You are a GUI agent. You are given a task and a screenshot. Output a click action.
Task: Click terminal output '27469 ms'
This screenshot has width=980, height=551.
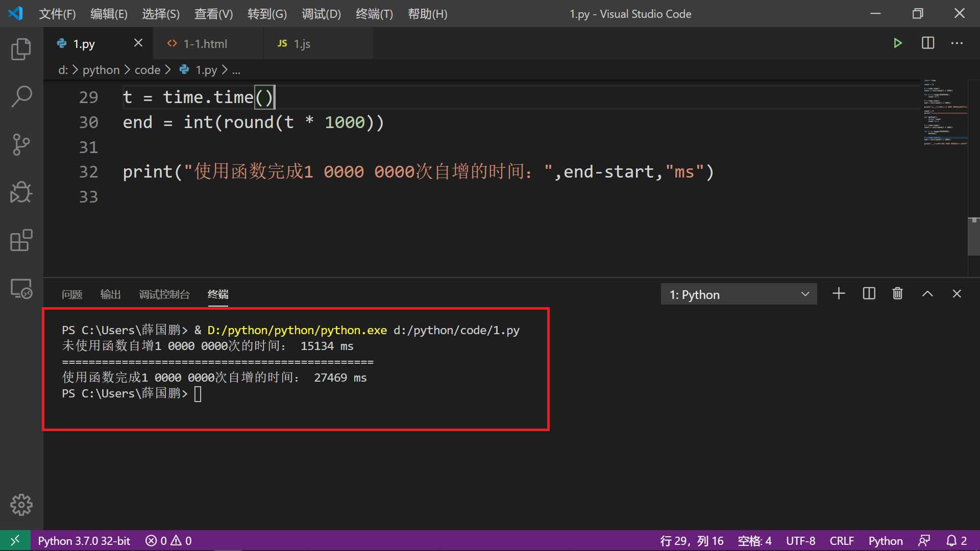(340, 378)
